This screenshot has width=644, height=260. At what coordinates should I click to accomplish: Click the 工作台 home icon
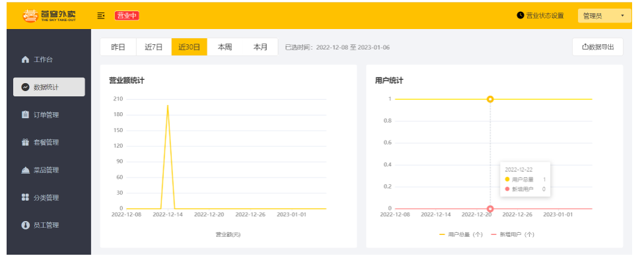25,60
